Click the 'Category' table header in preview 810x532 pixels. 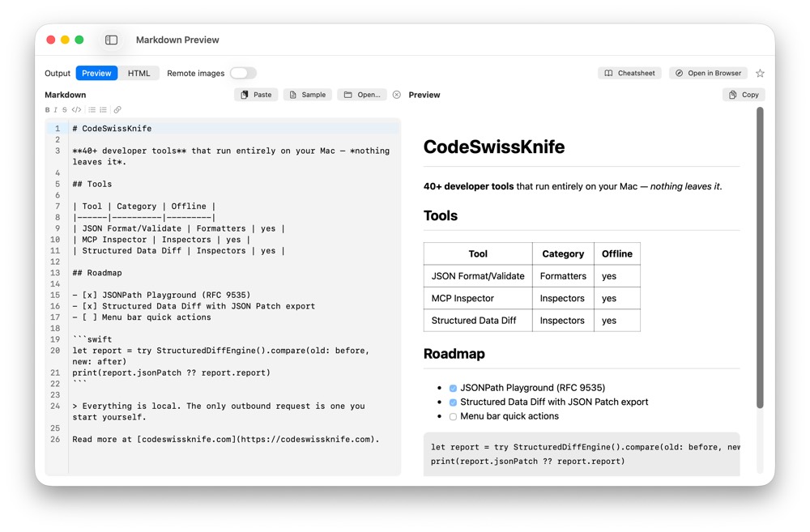(x=563, y=253)
